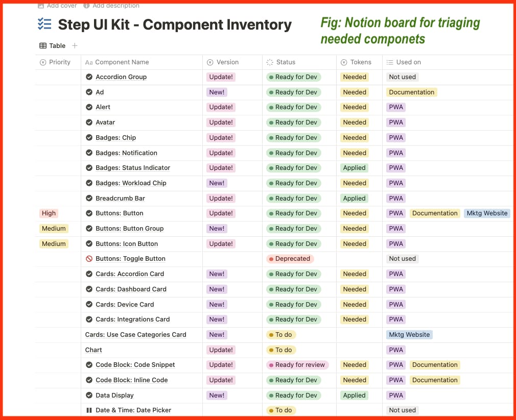The height and width of the screenshot is (420, 516).
Task: Click the plus to add a new view
Action: pos(75,45)
